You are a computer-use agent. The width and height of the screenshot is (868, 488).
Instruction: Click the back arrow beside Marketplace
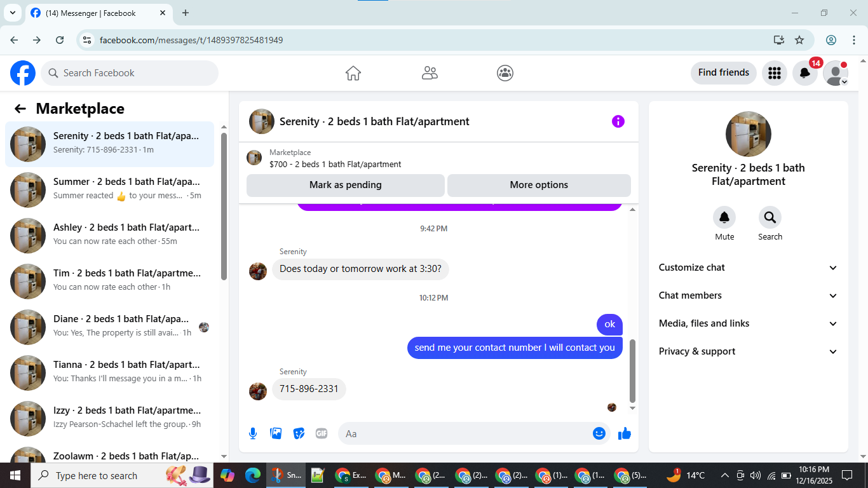coord(20,109)
